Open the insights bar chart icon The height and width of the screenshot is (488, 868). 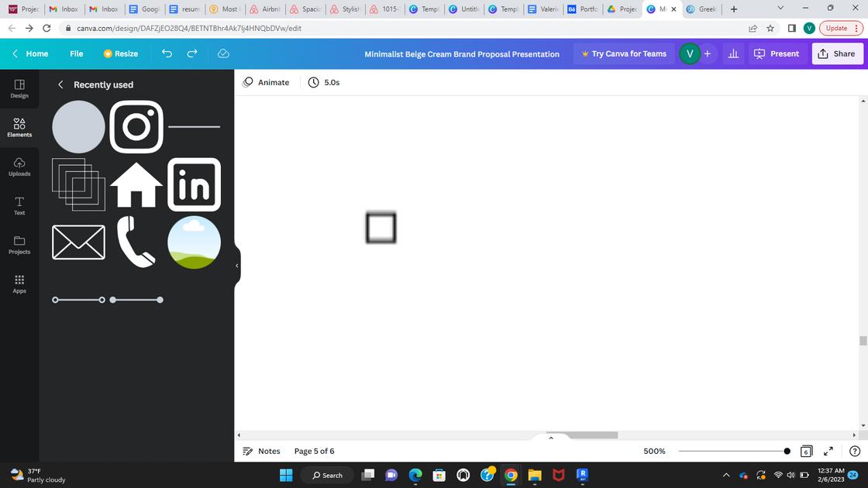(733, 53)
